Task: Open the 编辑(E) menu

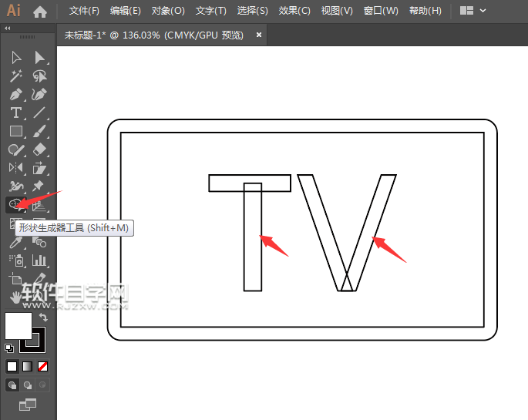Action: (x=126, y=11)
